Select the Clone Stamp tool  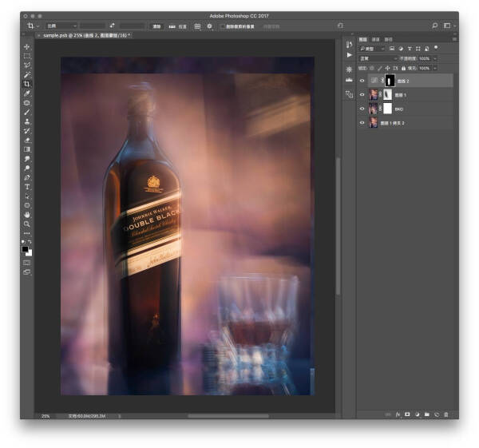tap(27, 121)
